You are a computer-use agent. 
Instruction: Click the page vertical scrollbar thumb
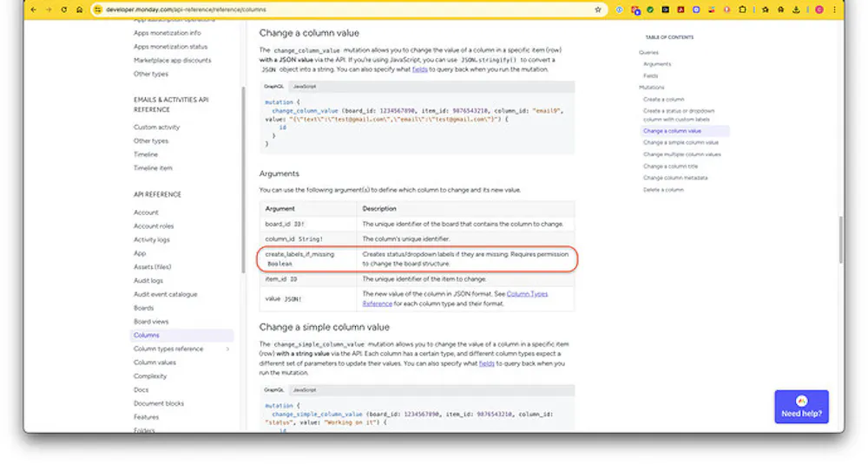841,239
